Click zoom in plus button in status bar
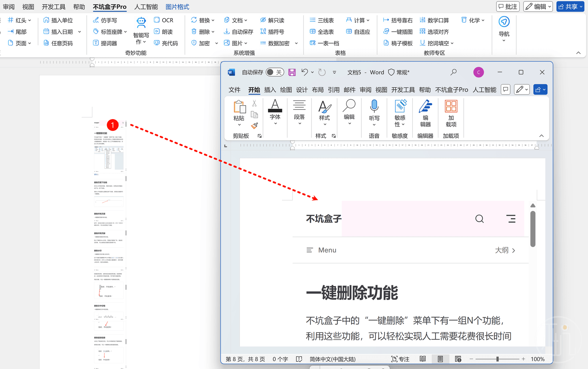 (x=523, y=359)
